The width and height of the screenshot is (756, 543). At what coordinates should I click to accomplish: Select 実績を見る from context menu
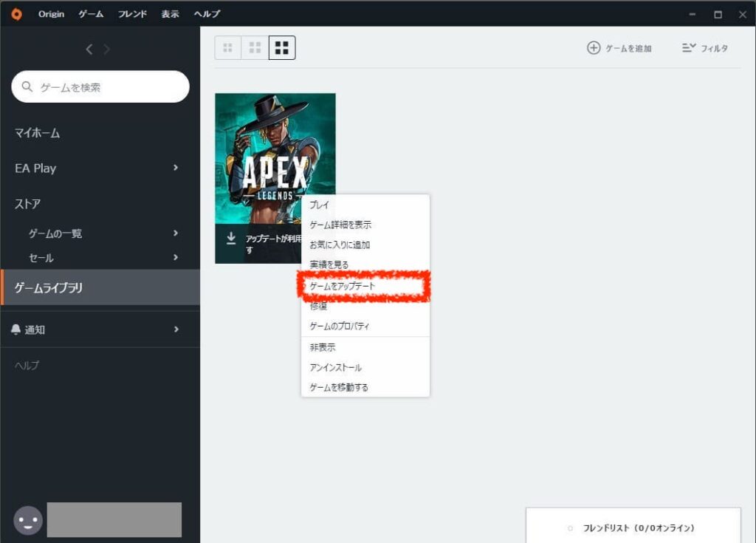(x=365, y=264)
